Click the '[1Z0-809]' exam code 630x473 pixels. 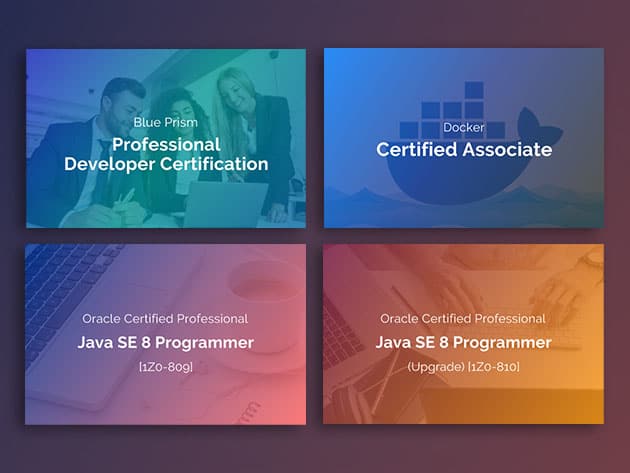tap(166, 367)
